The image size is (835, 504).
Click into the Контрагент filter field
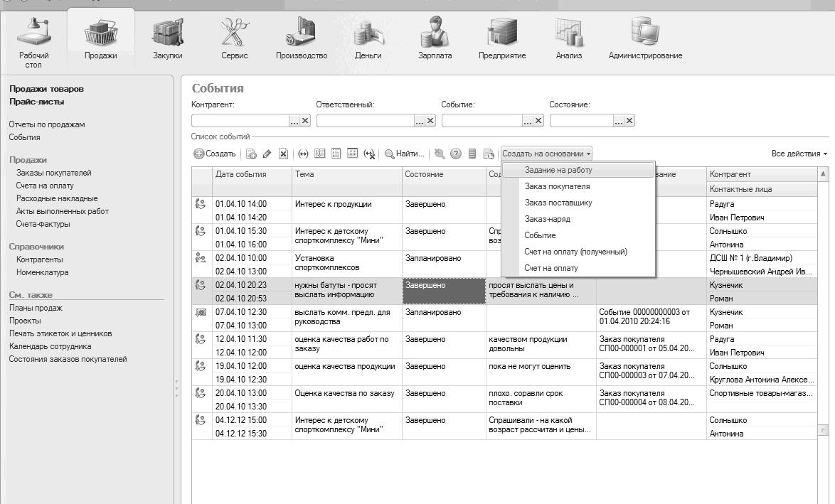(x=240, y=121)
